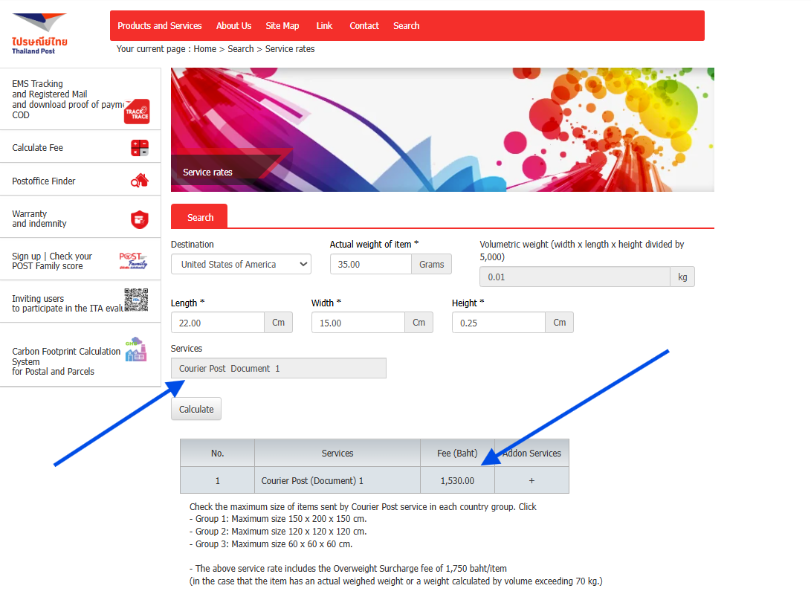Click the Carbon Footprint Calculation icon

[136, 352]
